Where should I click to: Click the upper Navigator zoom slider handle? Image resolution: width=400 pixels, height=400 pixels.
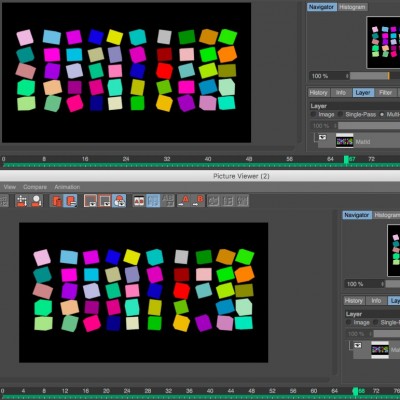(x=388, y=76)
